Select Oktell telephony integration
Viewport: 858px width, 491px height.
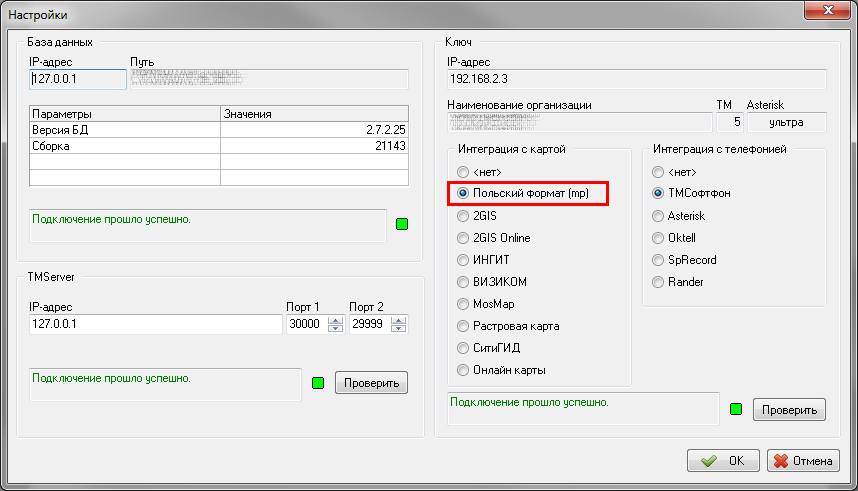click(x=658, y=238)
